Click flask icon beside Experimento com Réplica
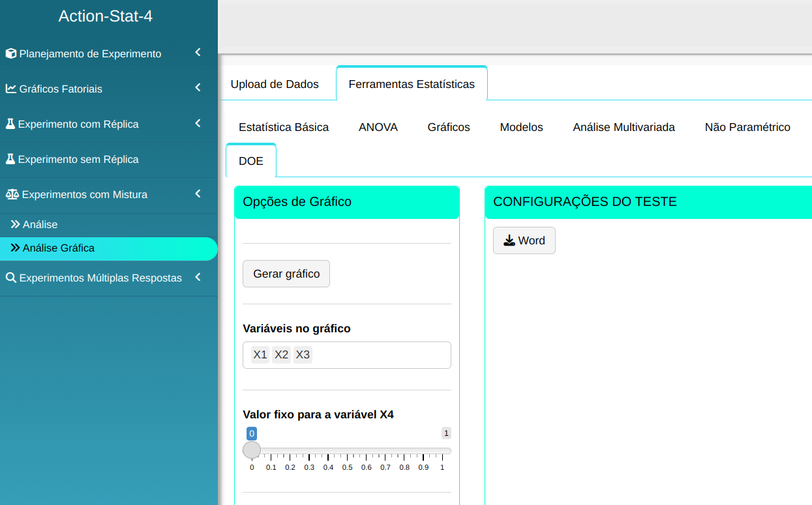 [10, 124]
